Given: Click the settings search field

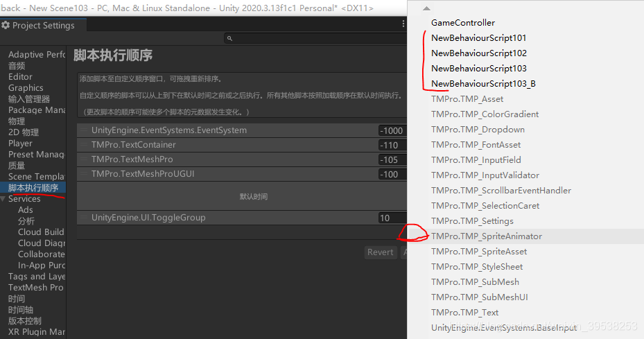Looking at the screenshot, I should click(315, 38).
